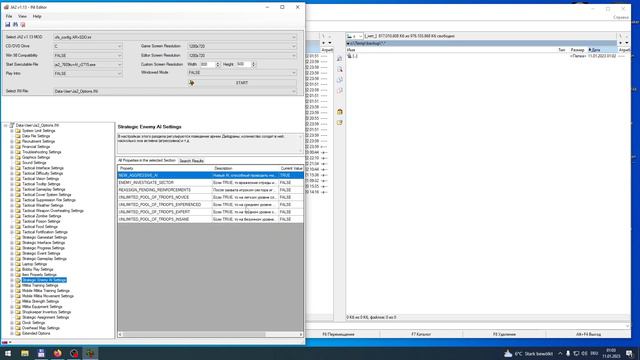Image resolution: width=640 pixels, height=360 pixels.
Task: Open the Win 98 Compatibility dropdown
Action: 87,56
